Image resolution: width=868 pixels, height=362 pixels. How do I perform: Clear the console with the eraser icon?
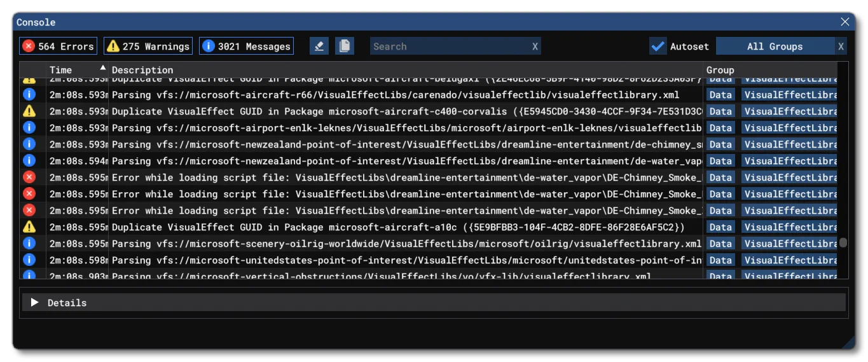point(319,46)
